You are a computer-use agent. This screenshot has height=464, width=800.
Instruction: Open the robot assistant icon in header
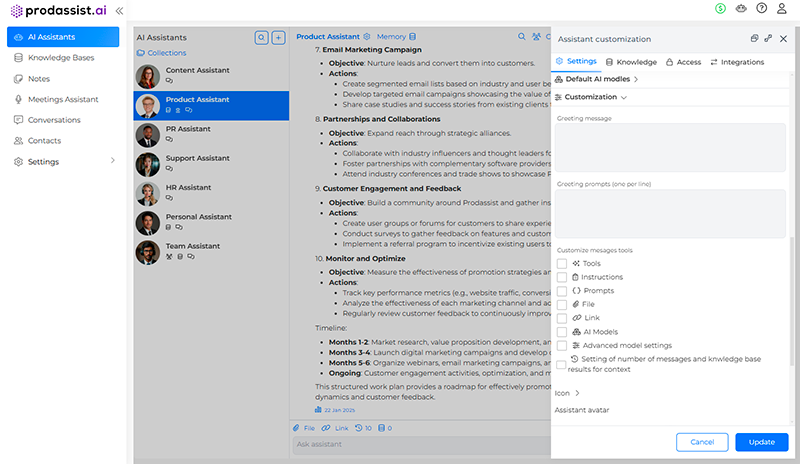tap(740, 9)
